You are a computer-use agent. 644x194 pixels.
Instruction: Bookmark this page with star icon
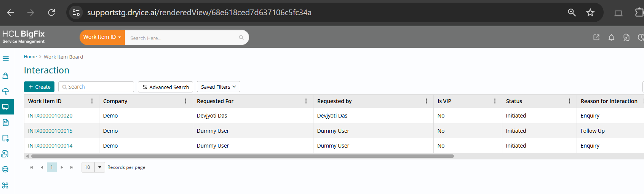[x=590, y=13]
